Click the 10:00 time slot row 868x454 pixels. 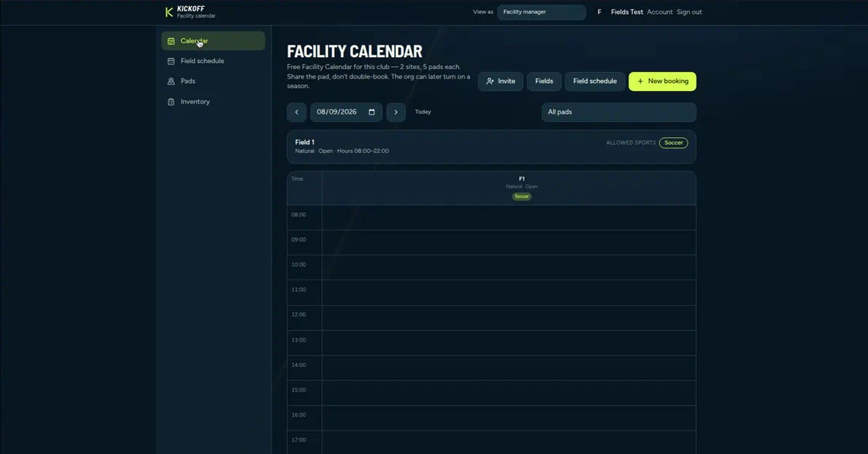(x=491, y=268)
